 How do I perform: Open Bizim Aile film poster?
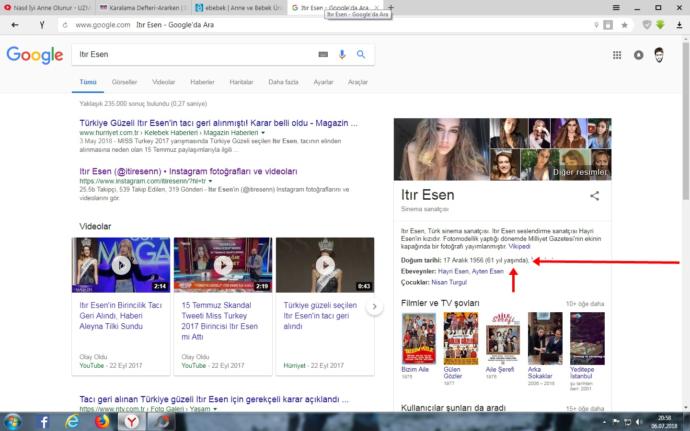(418, 339)
